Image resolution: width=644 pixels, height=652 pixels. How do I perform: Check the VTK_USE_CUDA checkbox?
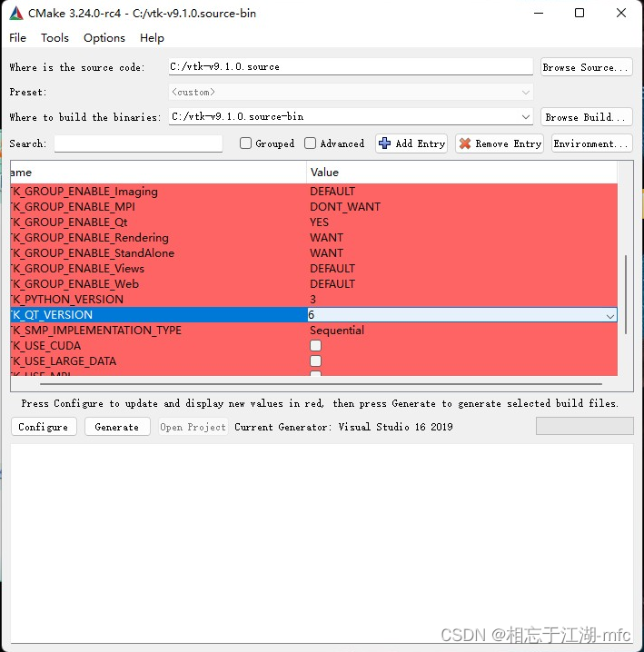click(x=315, y=346)
